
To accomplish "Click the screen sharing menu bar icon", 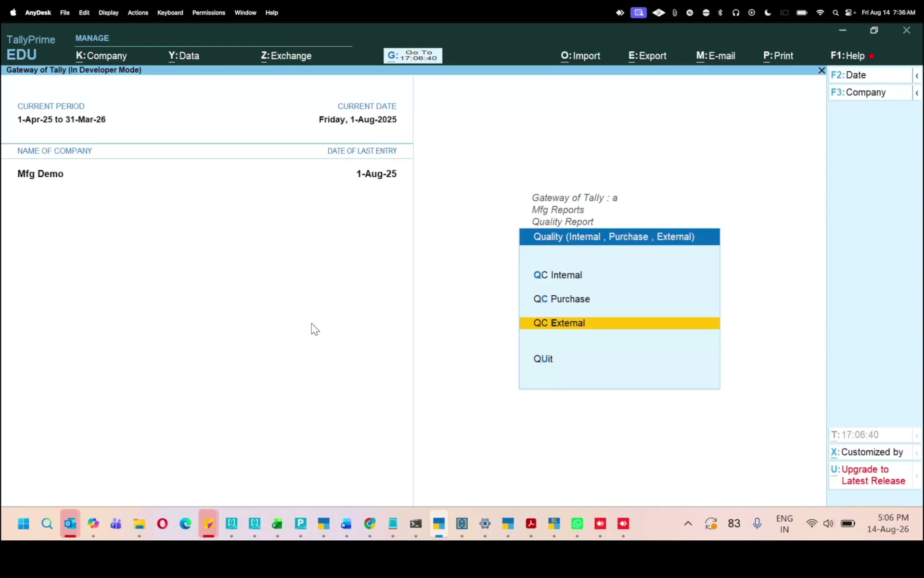I will point(639,13).
